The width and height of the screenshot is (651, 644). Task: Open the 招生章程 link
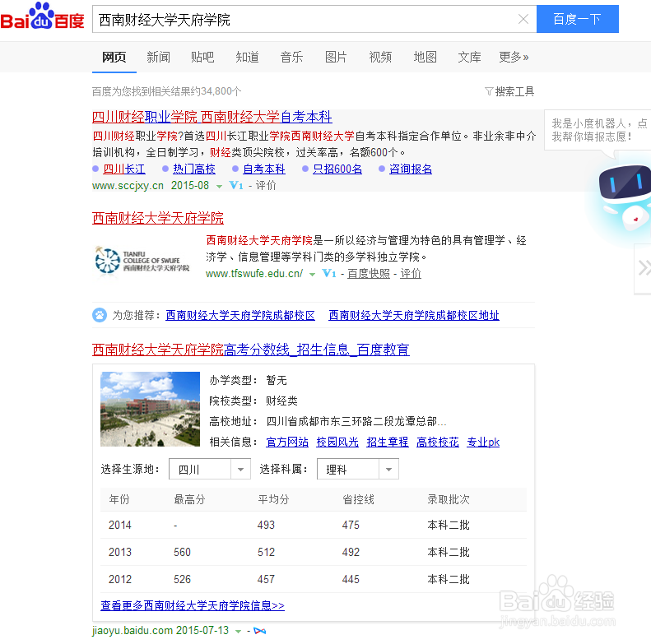(388, 442)
